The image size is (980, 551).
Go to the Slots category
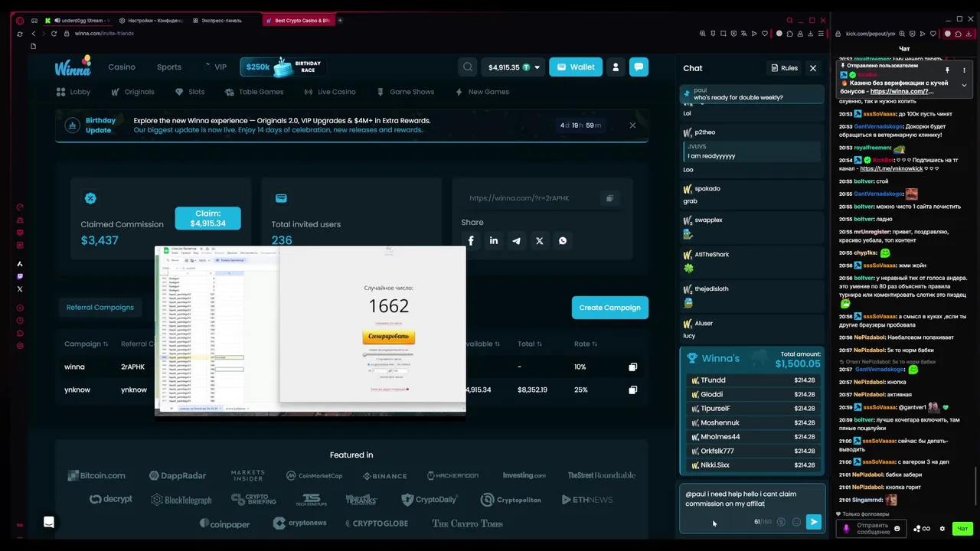190,92
